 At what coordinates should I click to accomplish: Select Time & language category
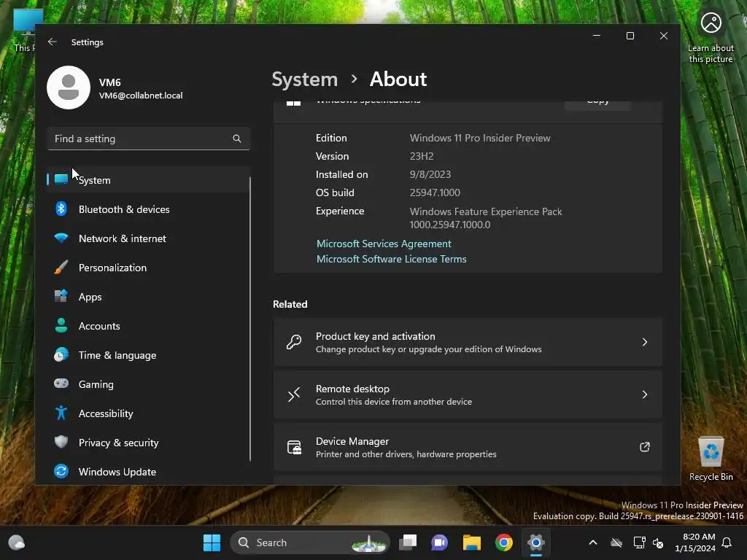tap(149, 355)
